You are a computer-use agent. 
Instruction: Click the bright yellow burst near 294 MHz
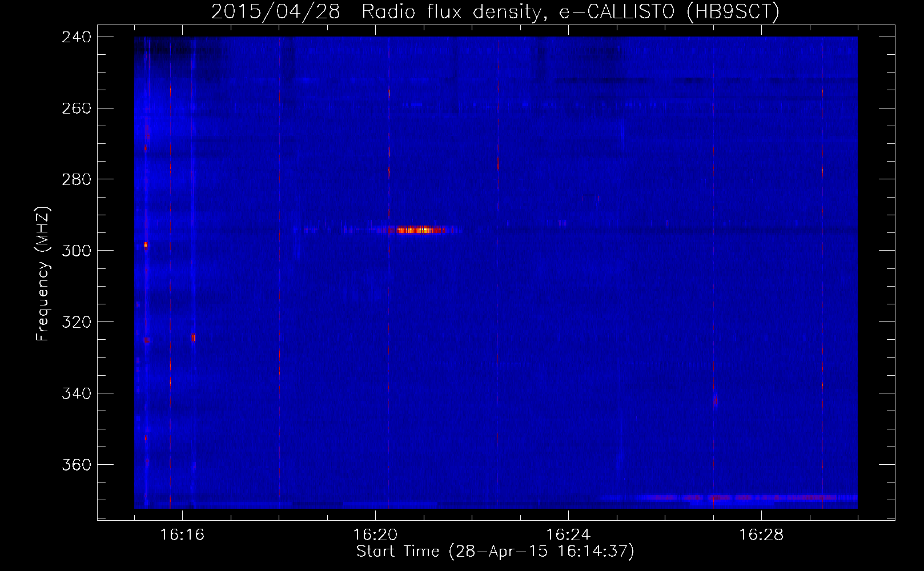[421, 230]
